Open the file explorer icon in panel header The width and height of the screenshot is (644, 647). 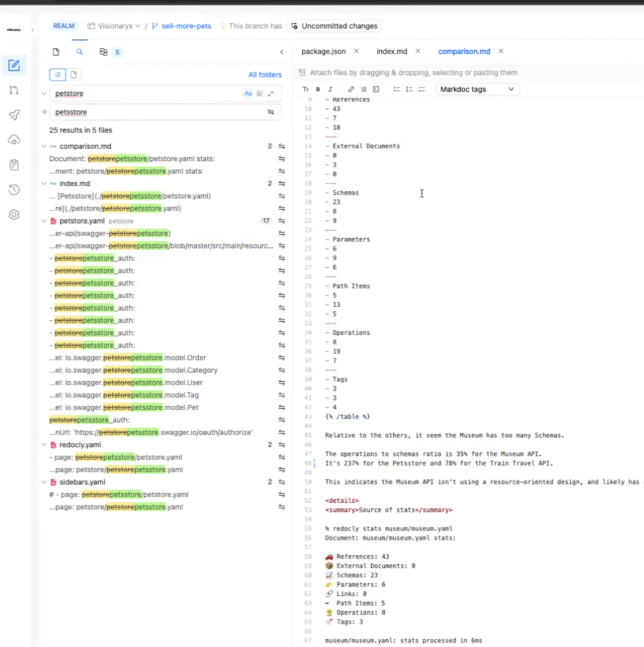click(56, 52)
